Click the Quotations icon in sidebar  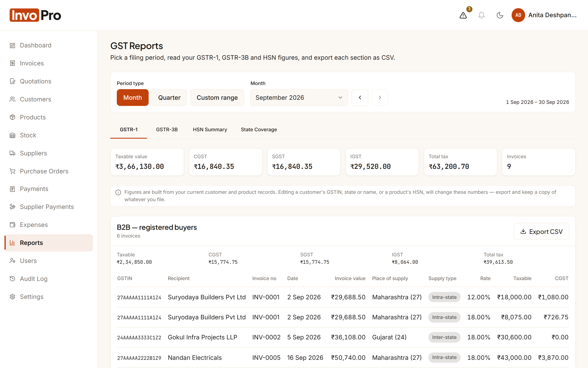pos(12,81)
